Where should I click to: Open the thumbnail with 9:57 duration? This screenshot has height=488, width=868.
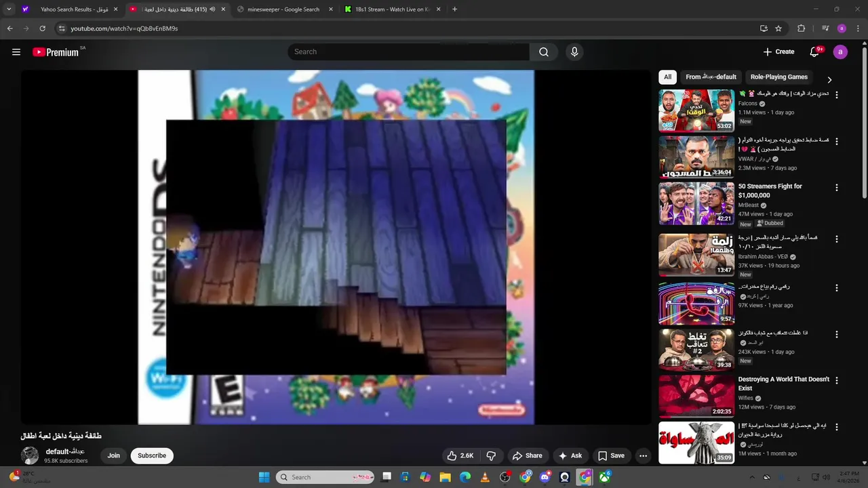(696, 304)
